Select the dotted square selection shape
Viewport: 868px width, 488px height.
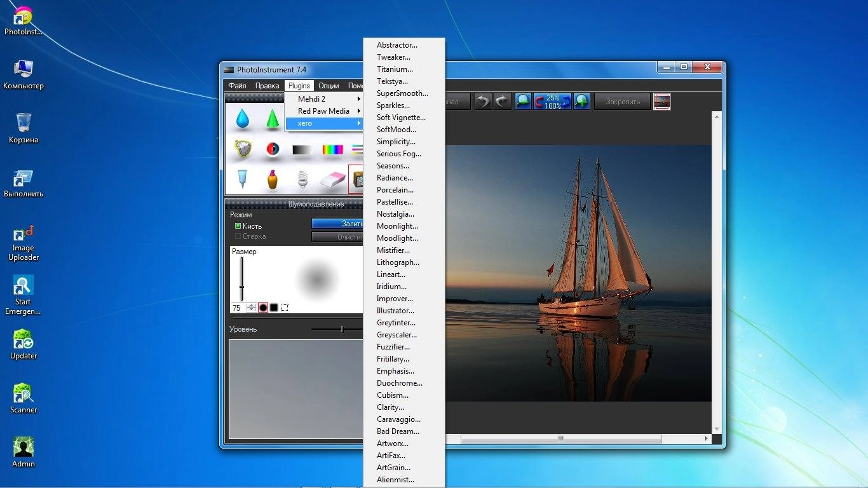point(285,308)
